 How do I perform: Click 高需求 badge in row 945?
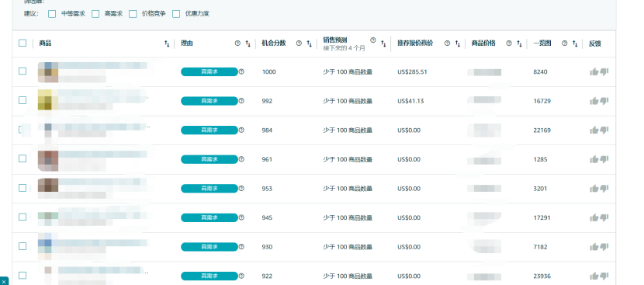point(209,218)
